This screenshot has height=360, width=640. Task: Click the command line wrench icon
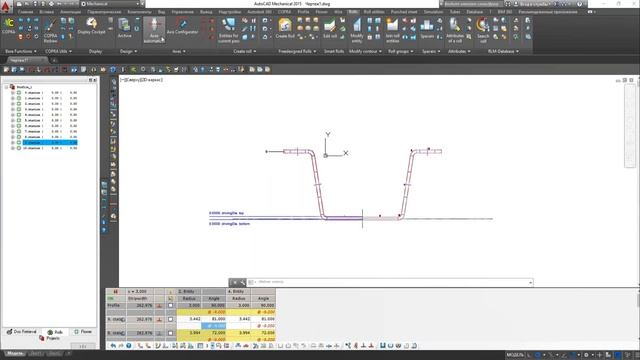242,282
